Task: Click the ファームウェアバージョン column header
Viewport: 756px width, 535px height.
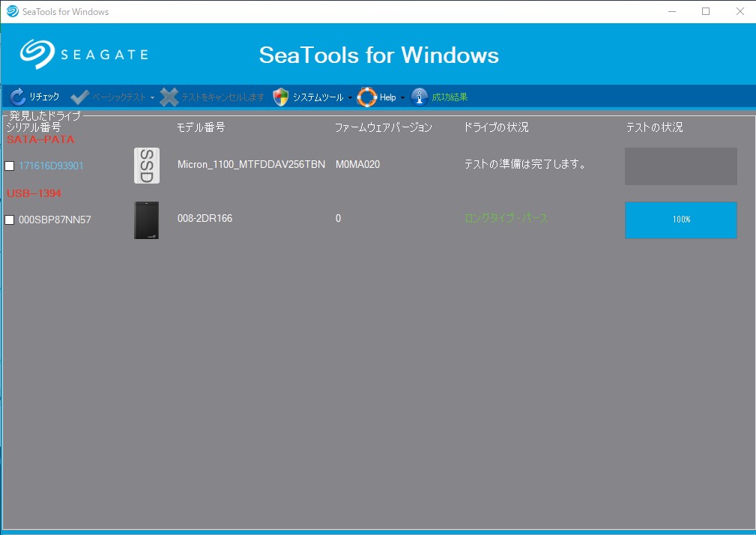Action: (384, 127)
